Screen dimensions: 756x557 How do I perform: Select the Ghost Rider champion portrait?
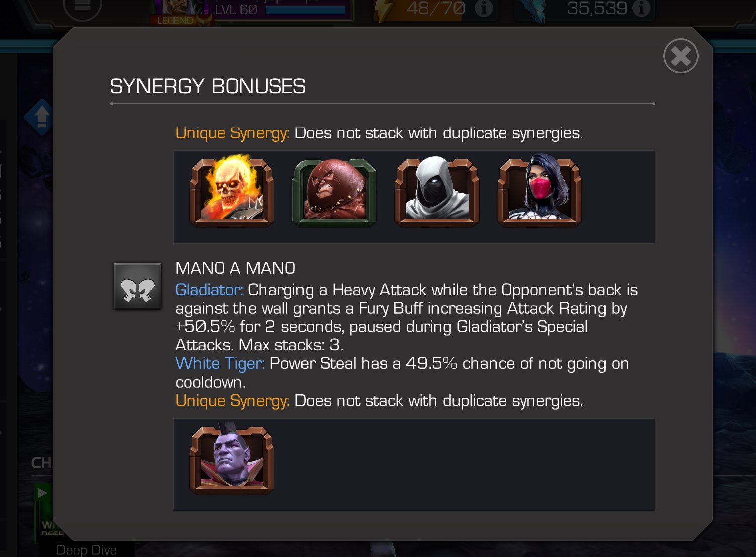[x=232, y=192]
